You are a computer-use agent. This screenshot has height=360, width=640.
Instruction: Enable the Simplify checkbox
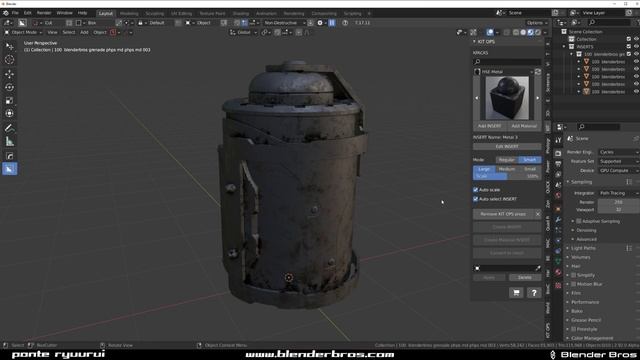click(573, 275)
